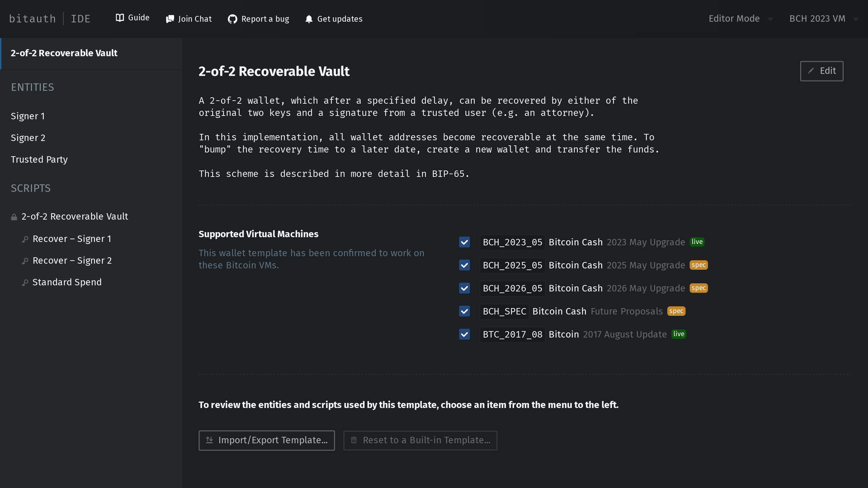Open Import/Export Template dialog
This screenshot has height=488, width=868.
coord(267,440)
